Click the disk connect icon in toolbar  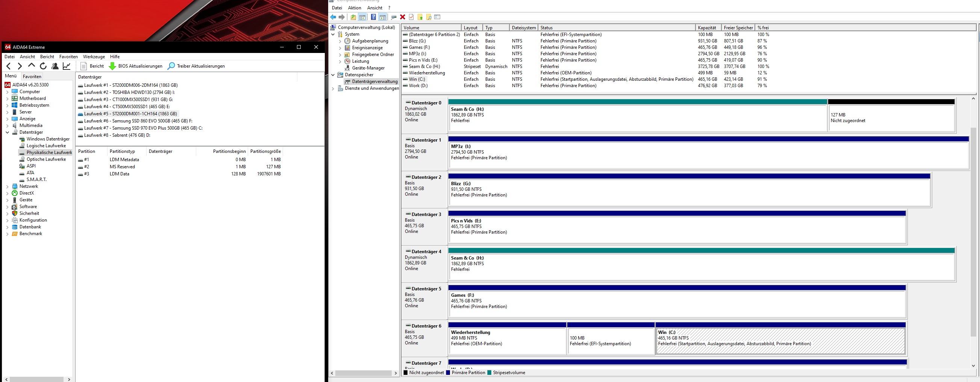[394, 17]
